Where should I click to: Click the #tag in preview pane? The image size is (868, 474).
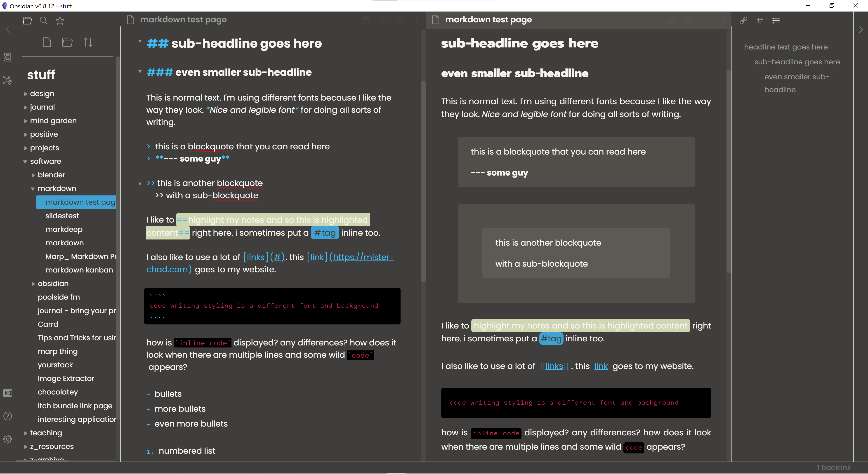551,339
